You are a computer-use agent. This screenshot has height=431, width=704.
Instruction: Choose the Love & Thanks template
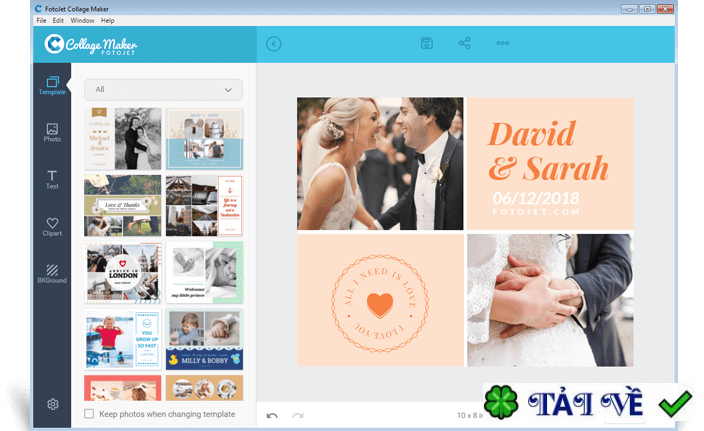pos(123,205)
